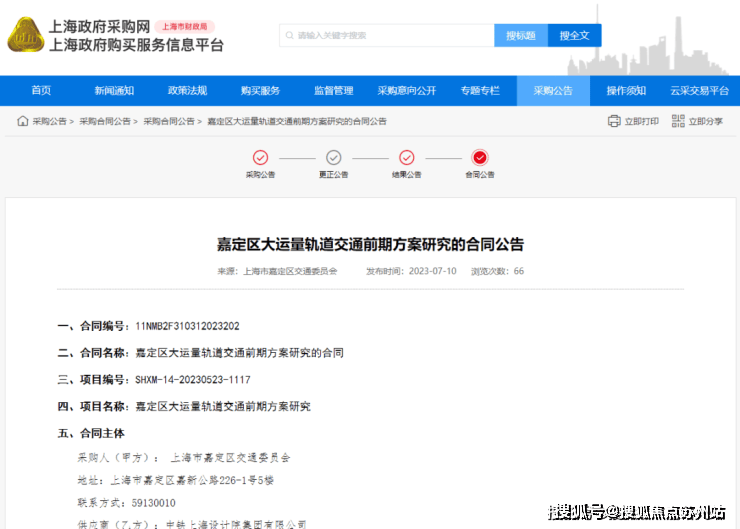Screen dimensions: 740x529
Task: Click the home icon in breadcrumb
Action: (22, 121)
